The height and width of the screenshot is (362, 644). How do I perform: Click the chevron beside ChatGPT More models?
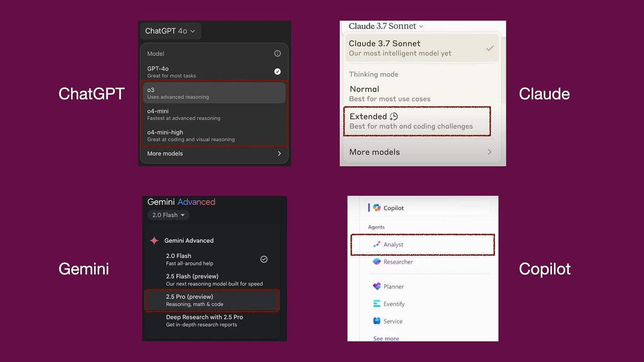coord(279,153)
